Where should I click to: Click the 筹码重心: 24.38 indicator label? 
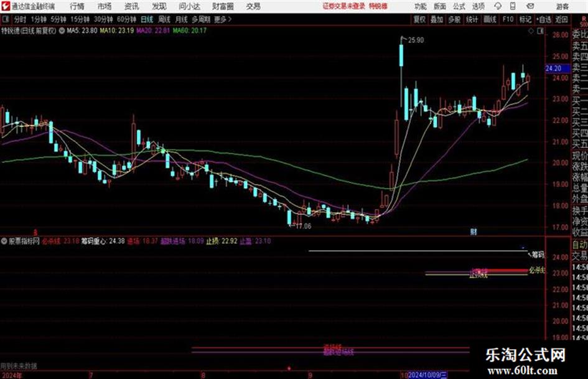click(x=103, y=241)
